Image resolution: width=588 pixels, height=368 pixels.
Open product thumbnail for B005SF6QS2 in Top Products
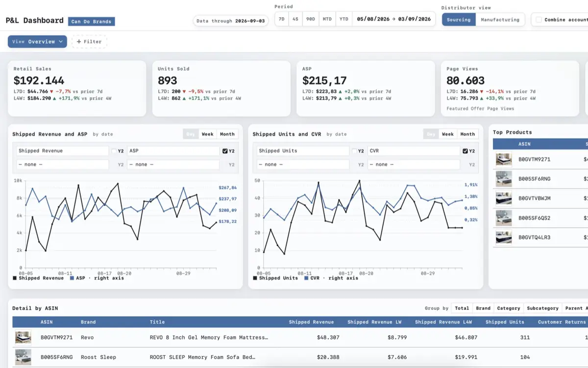(504, 218)
